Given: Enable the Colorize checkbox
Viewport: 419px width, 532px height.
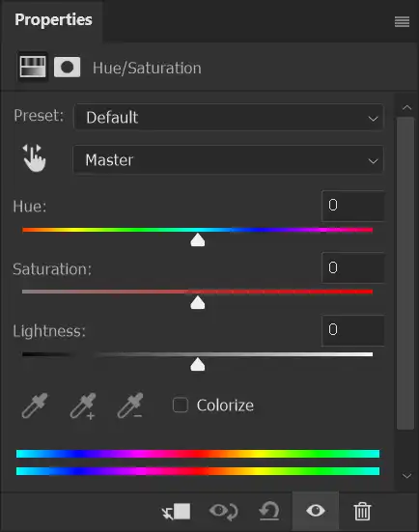Looking at the screenshot, I should coord(181,406).
